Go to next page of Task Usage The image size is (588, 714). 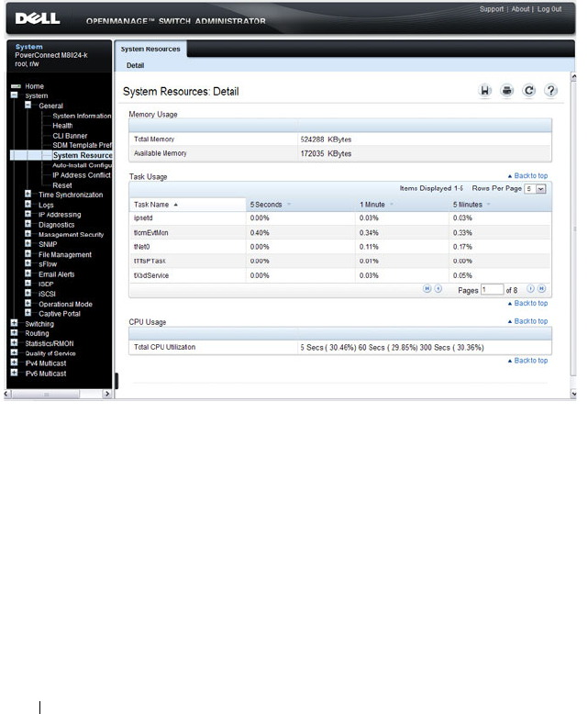point(530,289)
